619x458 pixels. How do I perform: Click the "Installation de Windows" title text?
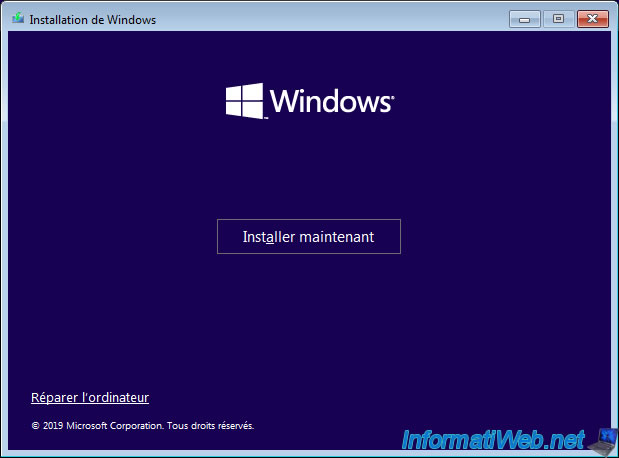(93, 19)
